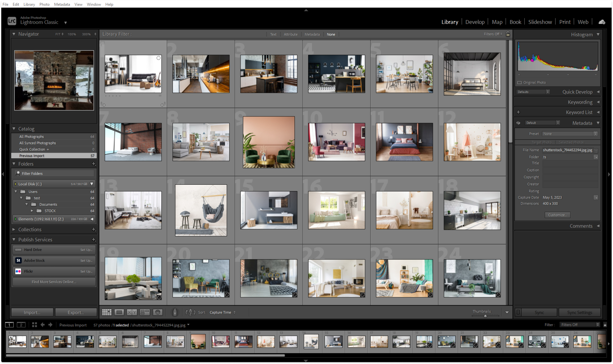Open the Defaults preset dropdown in Quick Develop
613x364 pixels.
(533, 92)
